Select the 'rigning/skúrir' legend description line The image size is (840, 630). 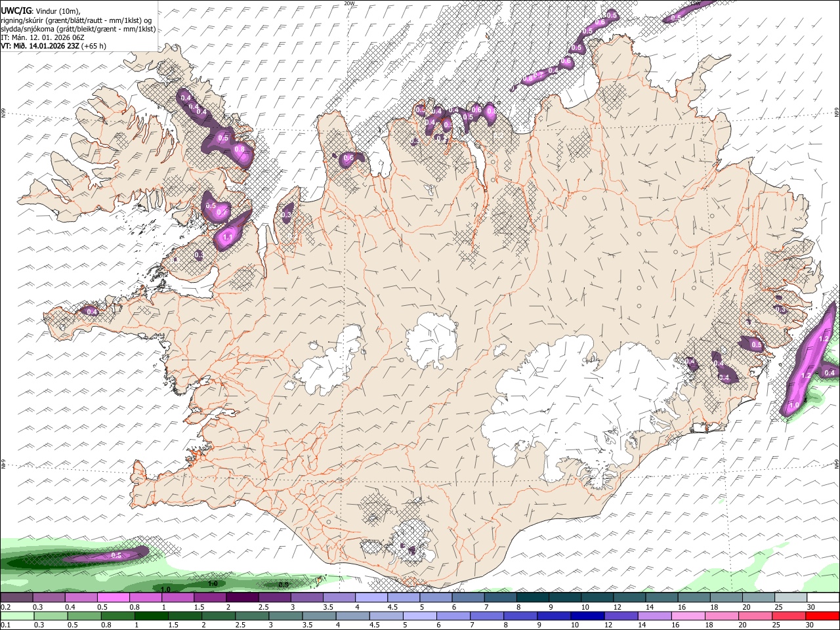tap(76, 20)
